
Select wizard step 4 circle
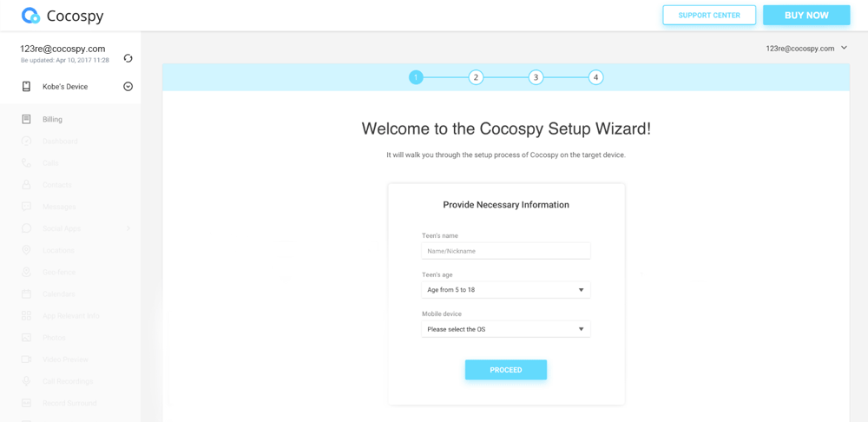tap(595, 77)
